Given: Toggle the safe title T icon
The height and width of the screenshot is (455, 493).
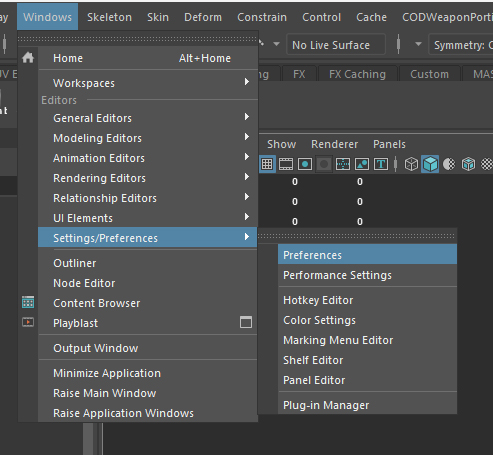Looking at the screenshot, I should coord(381,164).
